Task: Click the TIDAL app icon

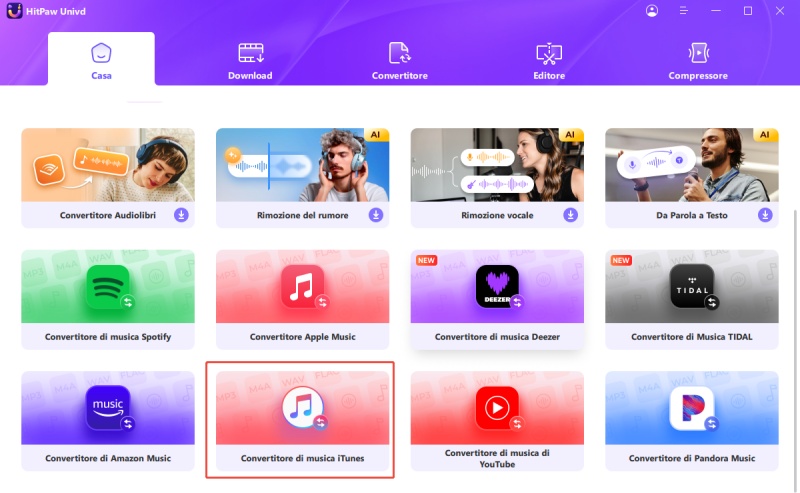Action: pos(692,286)
